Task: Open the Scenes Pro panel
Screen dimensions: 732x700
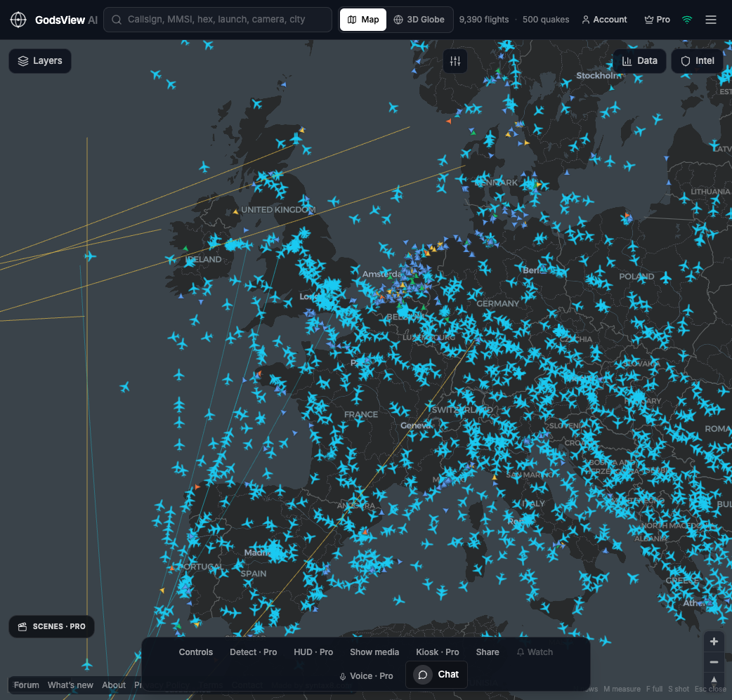Action: (51, 626)
